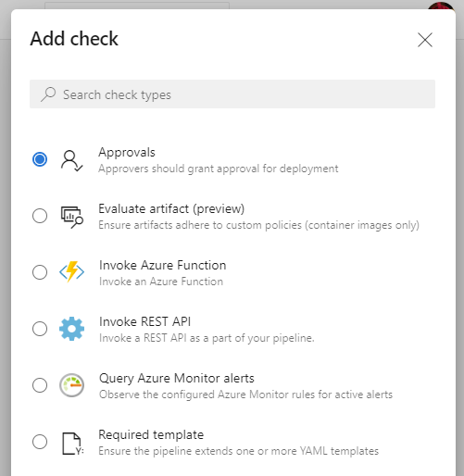Click the Approvals person-check icon
This screenshot has height=476, width=464.
(x=71, y=160)
